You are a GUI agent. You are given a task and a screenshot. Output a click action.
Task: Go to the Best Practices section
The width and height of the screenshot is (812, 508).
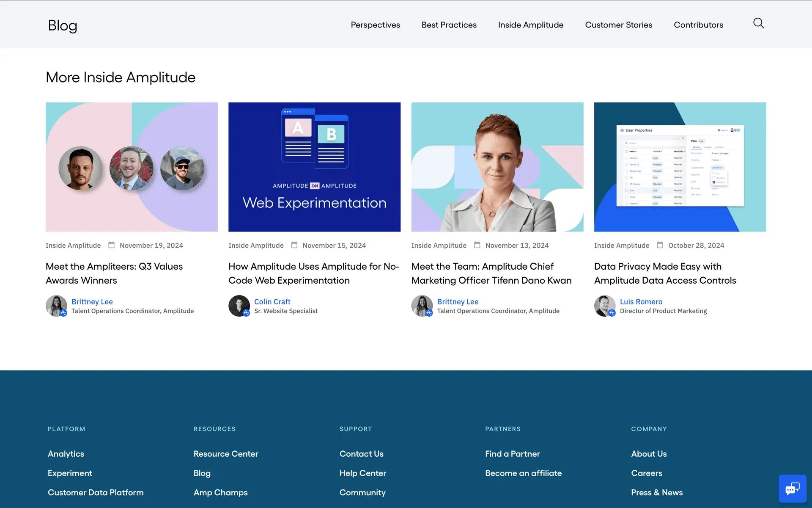click(x=449, y=25)
